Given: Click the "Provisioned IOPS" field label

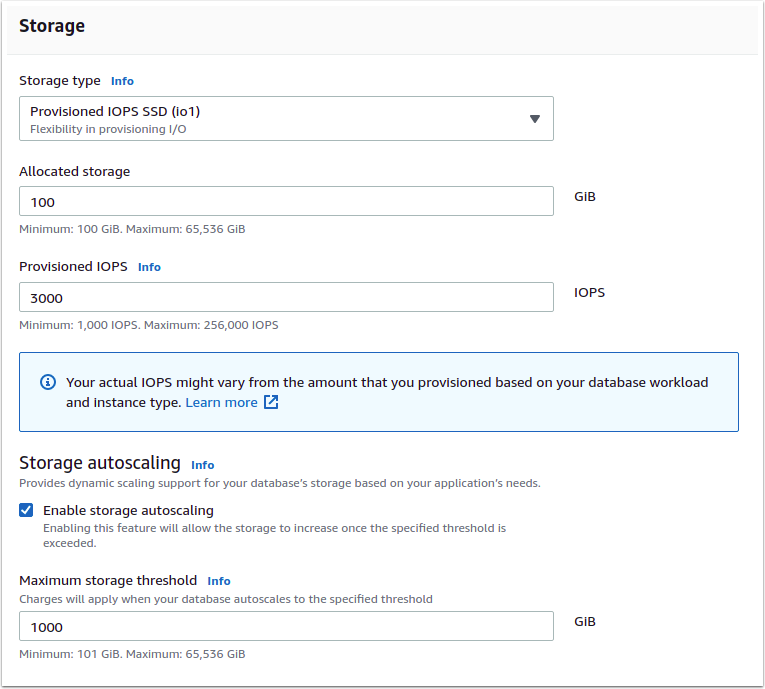Looking at the screenshot, I should tap(73, 266).
